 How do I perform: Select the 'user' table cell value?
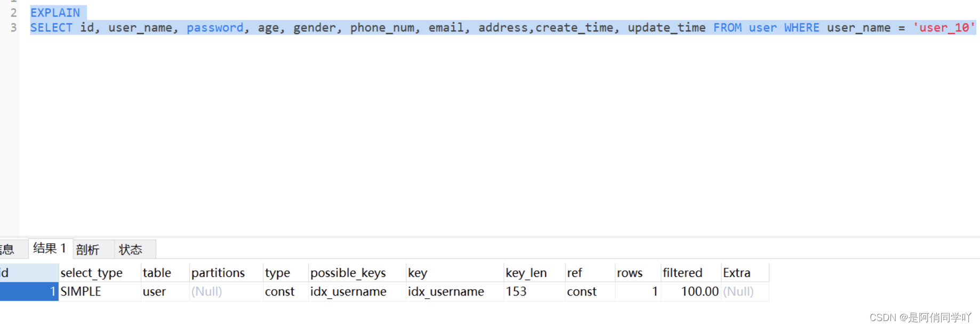(x=165, y=292)
